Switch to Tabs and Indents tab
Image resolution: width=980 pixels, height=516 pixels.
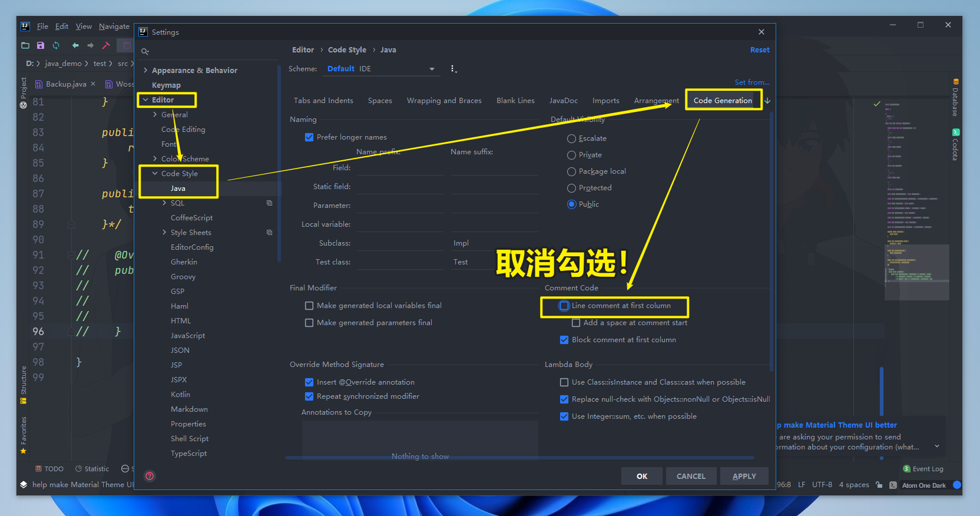click(323, 101)
